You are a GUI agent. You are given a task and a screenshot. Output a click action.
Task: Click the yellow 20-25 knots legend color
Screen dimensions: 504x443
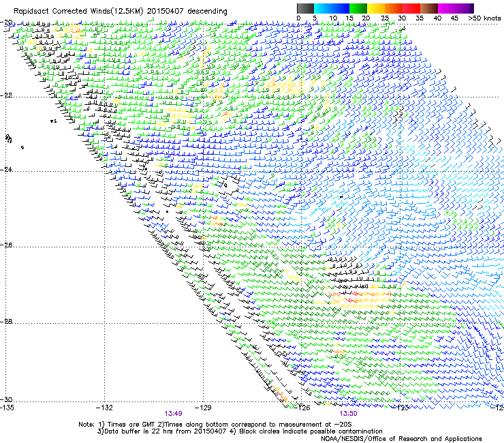(x=376, y=8)
